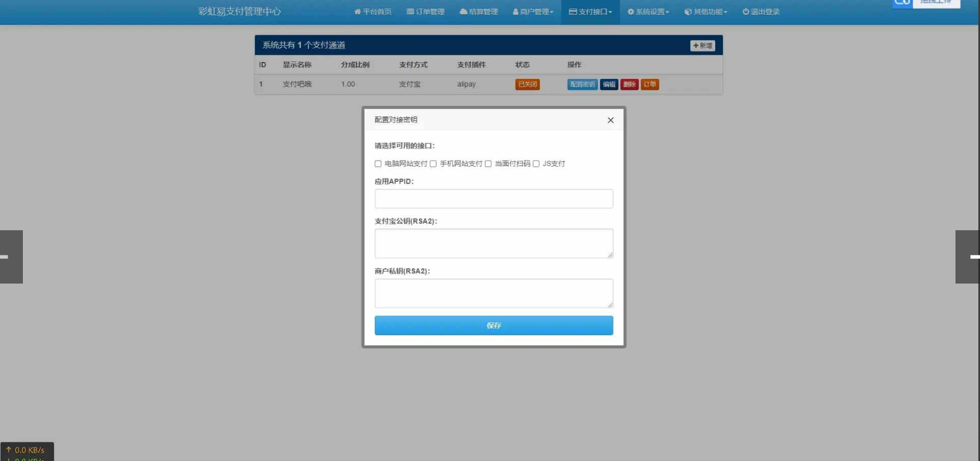Close the 配置对接密钥 dialog
This screenshot has width=980, height=461.
610,120
